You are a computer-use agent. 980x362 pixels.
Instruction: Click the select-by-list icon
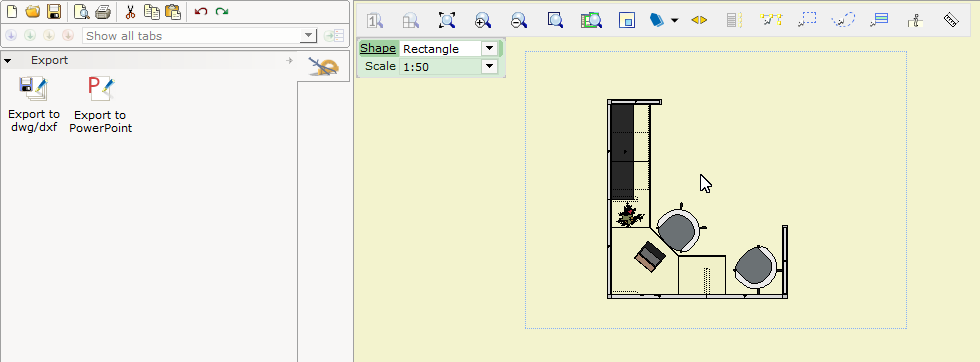879,20
